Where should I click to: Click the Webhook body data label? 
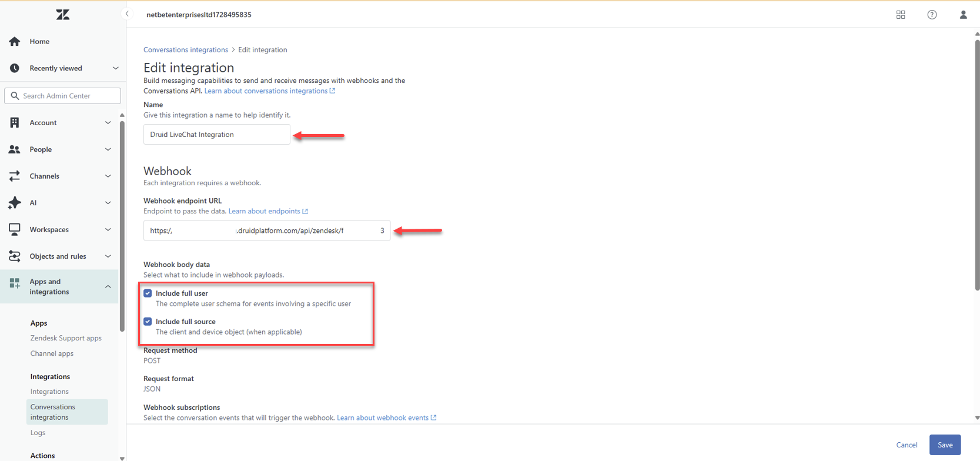[176, 265]
